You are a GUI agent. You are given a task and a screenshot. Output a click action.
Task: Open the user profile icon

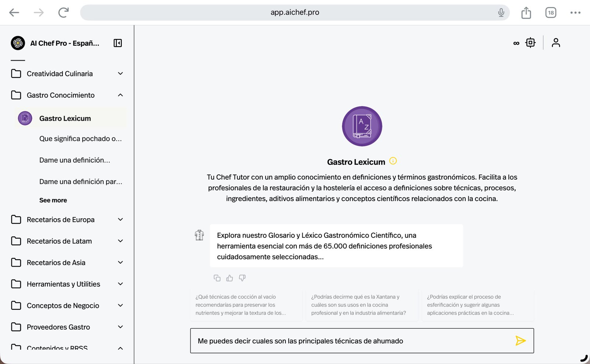[556, 43]
